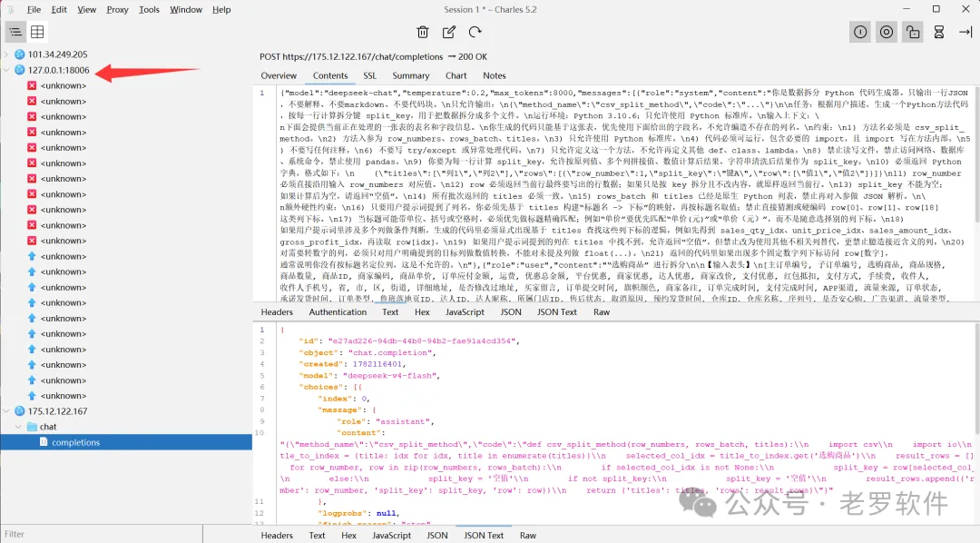Open the Edit menu
Viewport: 980px width, 543px height.
[59, 9]
